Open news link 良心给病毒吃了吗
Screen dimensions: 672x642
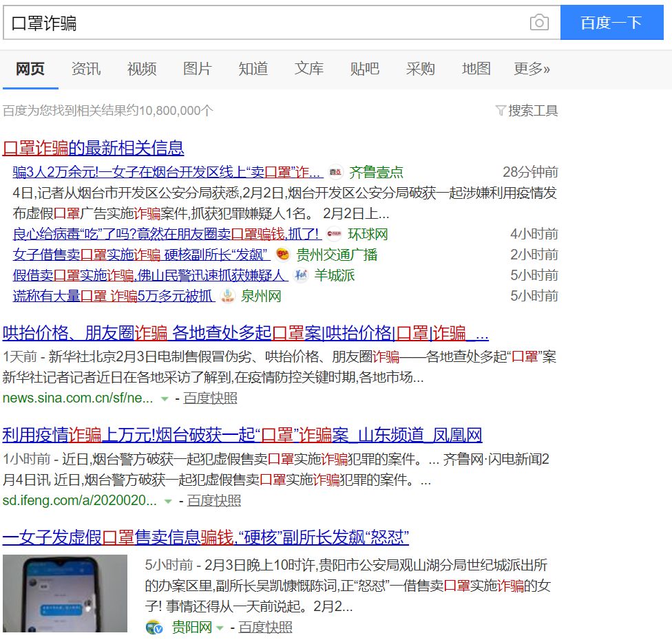pyautogui.click(x=167, y=234)
